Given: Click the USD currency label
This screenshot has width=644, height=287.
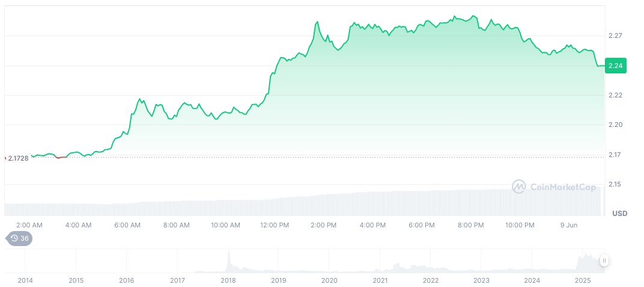Looking at the screenshot, I should coord(619,214).
